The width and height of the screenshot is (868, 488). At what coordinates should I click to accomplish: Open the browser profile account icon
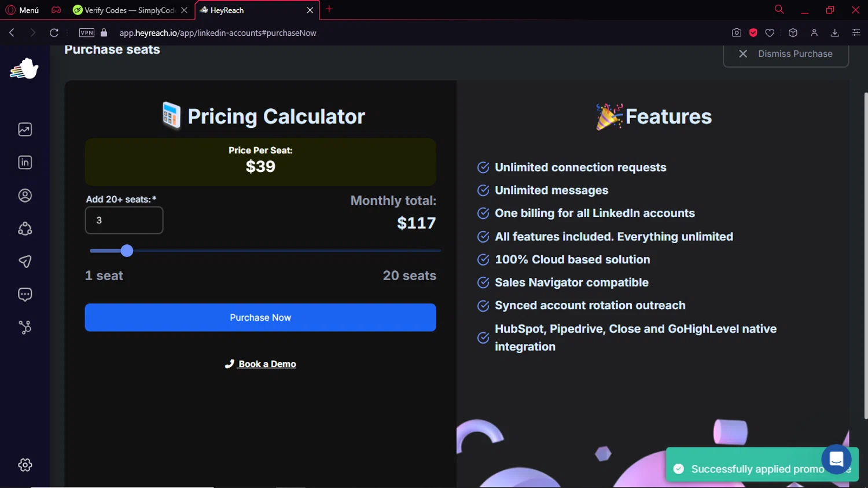[814, 33]
